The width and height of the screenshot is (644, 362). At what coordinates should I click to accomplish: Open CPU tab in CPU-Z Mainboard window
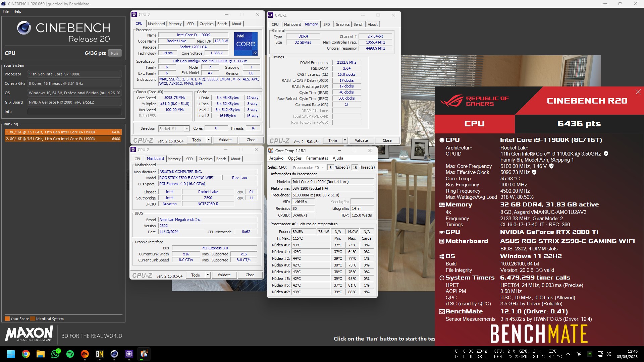point(138,159)
